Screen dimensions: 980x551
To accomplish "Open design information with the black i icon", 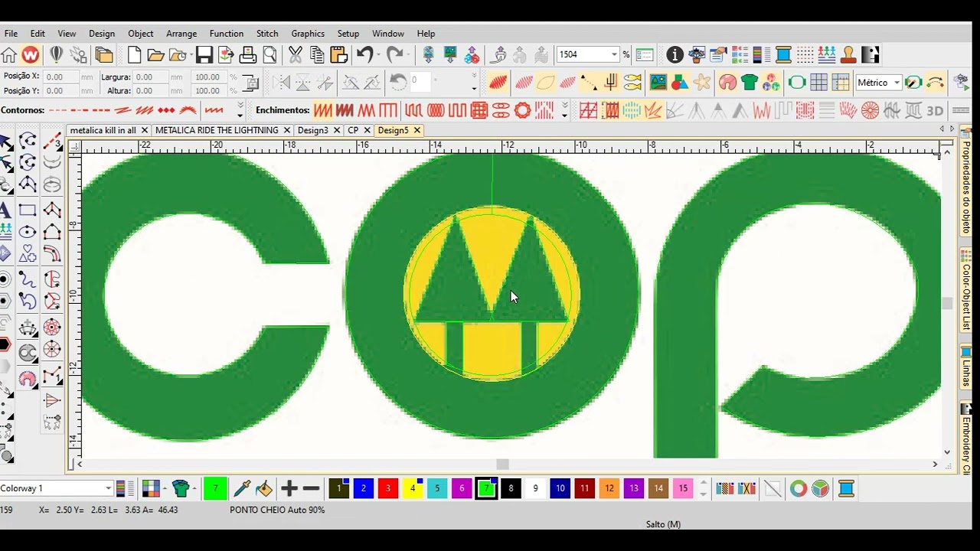I will (675, 54).
